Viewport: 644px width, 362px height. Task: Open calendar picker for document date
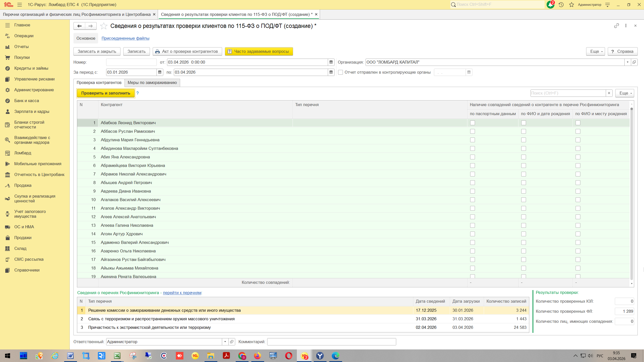pyautogui.click(x=331, y=62)
